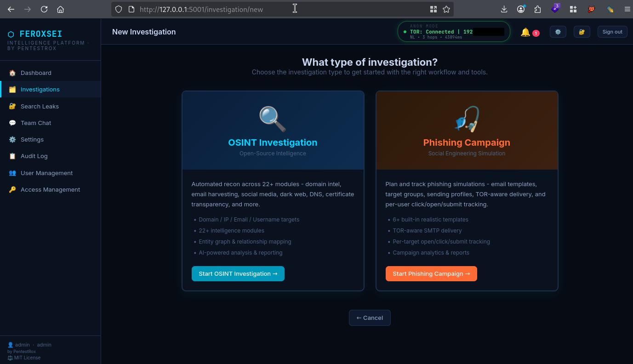Click the pencil extension icon
The width and height of the screenshot is (633, 364).
610,9
